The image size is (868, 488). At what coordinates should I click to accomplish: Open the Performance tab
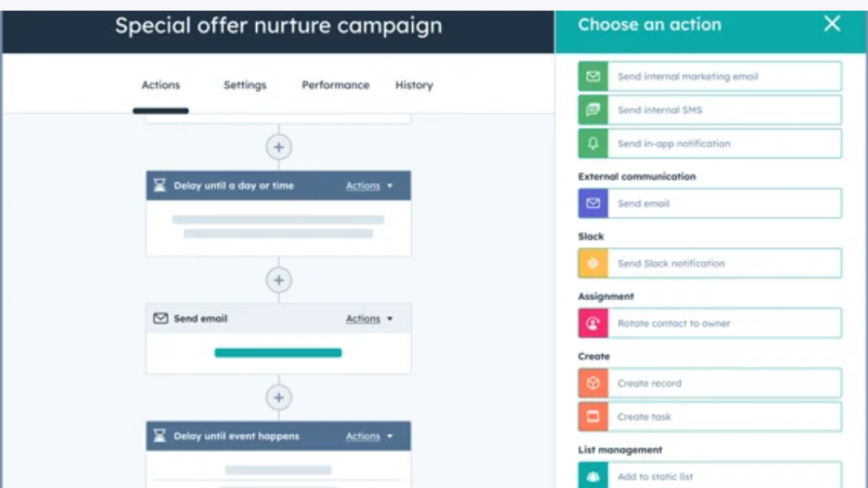(x=335, y=85)
